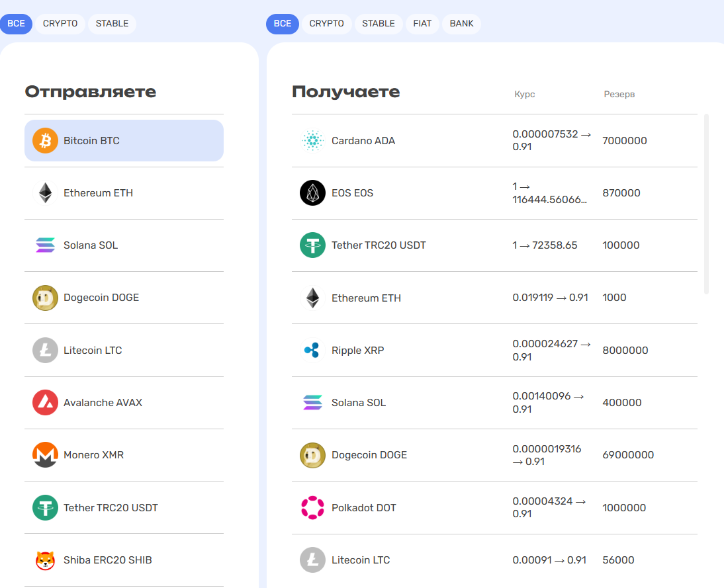Screen dimensions: 724x588
Task: Click the Ripple reserve value 8000000
Action: click(625, 351)
